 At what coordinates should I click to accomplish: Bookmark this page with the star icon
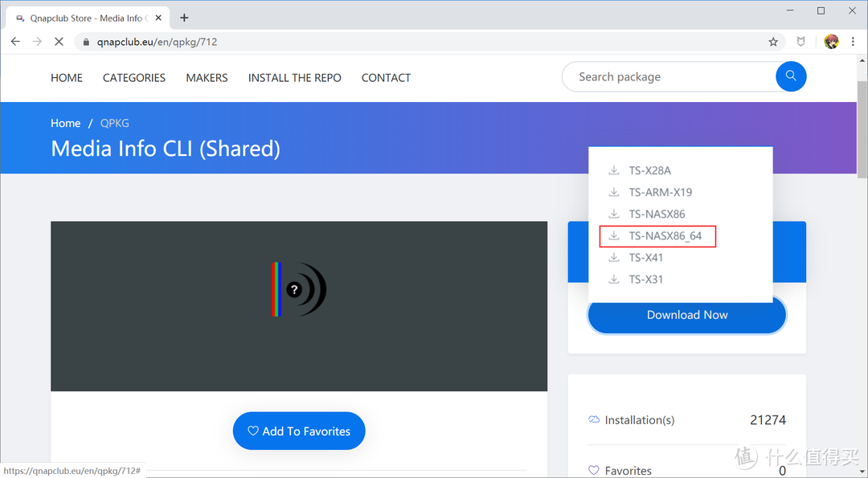(x=773, y=42)
